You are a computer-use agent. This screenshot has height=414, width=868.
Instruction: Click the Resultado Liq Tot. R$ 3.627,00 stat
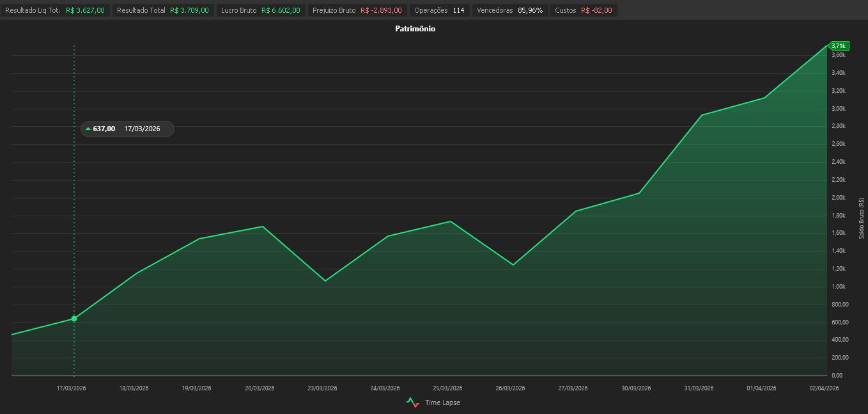coord(55,10)
